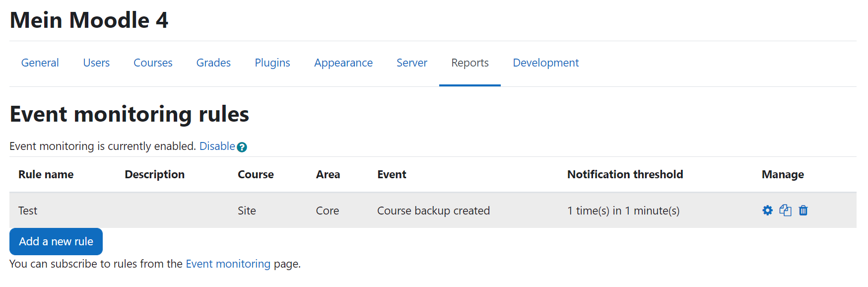This screenshot has height=287, width=868.
Task: Switch to the Users tab
Action: click(96, 63)
